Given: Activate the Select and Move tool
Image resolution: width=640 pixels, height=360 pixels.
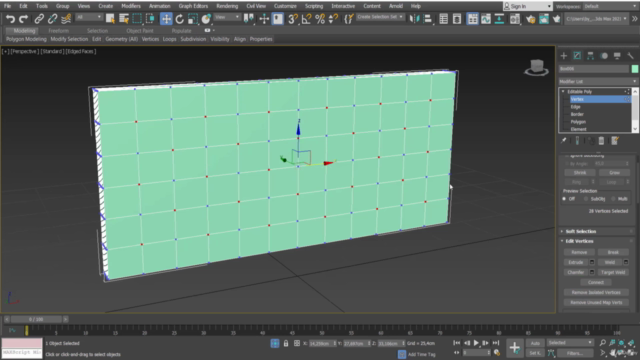Looking at the screenshot, I should [166, 19].
